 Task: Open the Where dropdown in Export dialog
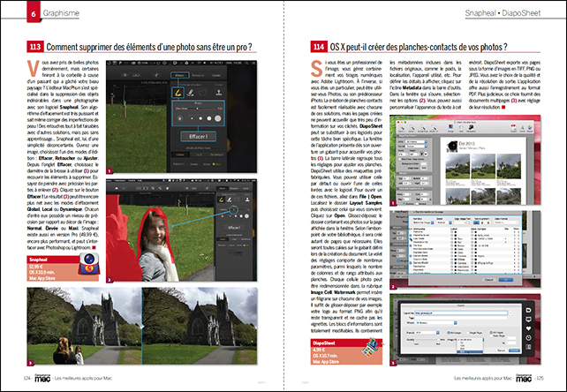click(435, 322)
